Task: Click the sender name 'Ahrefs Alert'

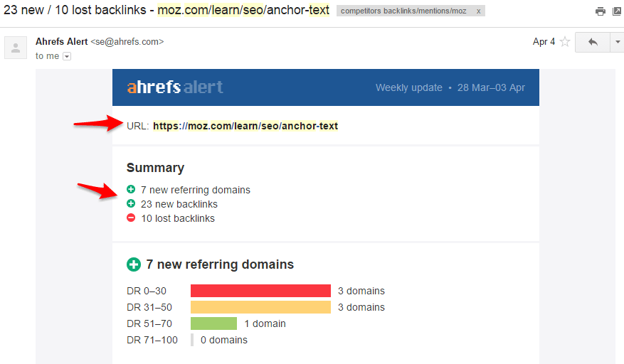Action: coord(61,42)
